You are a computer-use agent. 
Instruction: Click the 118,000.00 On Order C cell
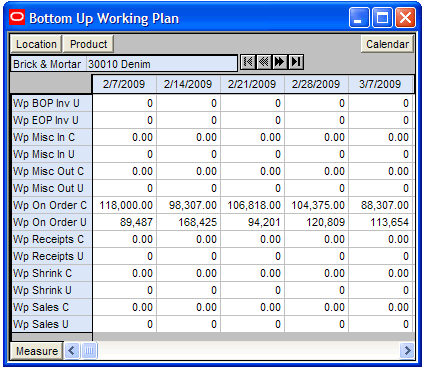(x=125, y=205)
